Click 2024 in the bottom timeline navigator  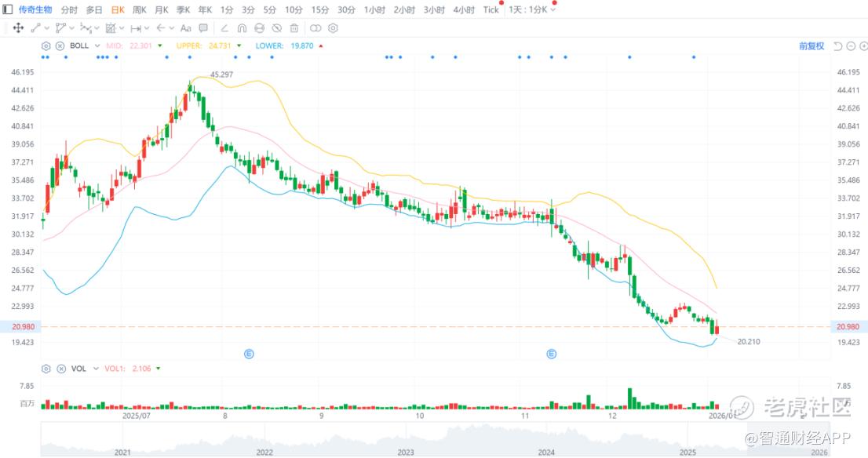point(546,452)
